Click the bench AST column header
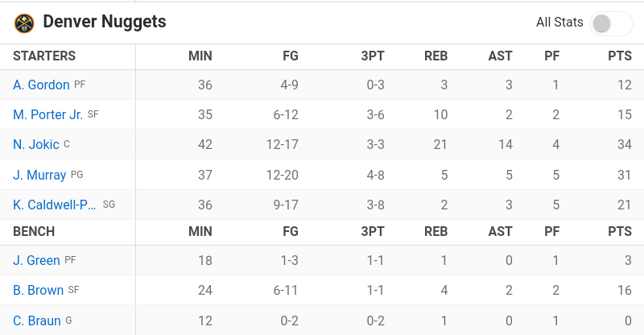Image resolution: width=644 pixels, height=335 pixels. (500, 231)
